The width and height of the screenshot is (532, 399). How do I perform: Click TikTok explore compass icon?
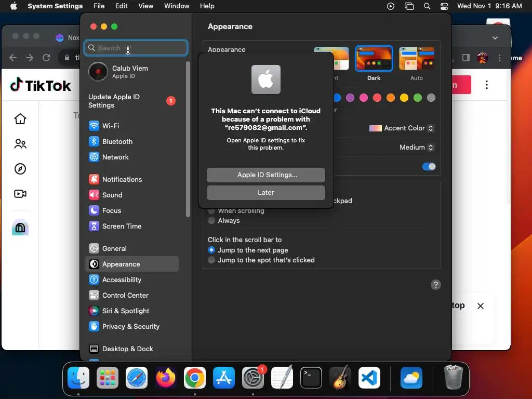pos(20,169)
